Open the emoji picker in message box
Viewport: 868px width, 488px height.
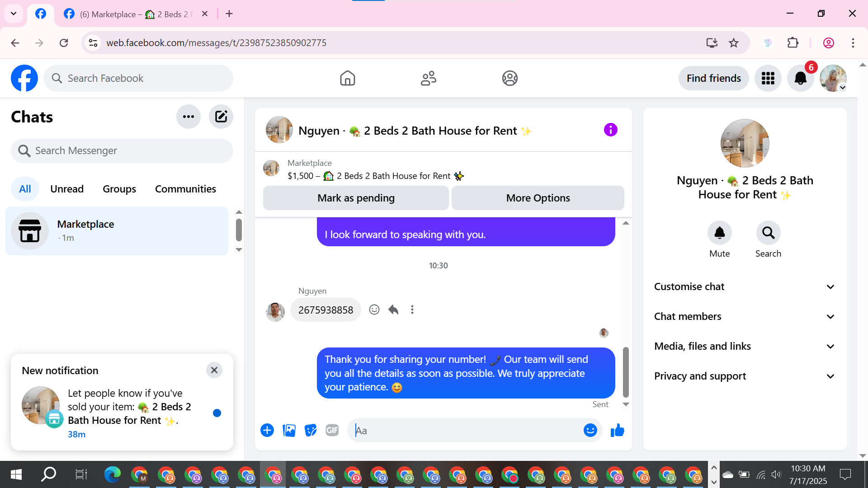tap(590, 430)
